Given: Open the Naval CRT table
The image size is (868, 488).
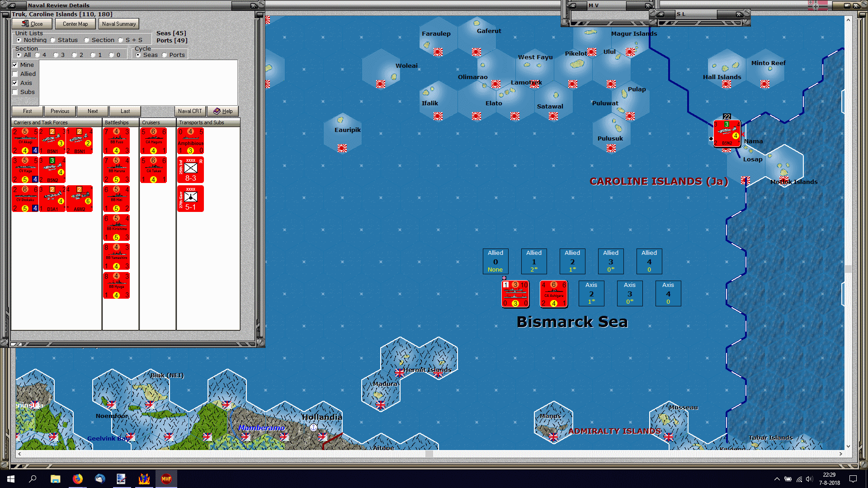Looking at the screenshot, I should click(190, 111).
